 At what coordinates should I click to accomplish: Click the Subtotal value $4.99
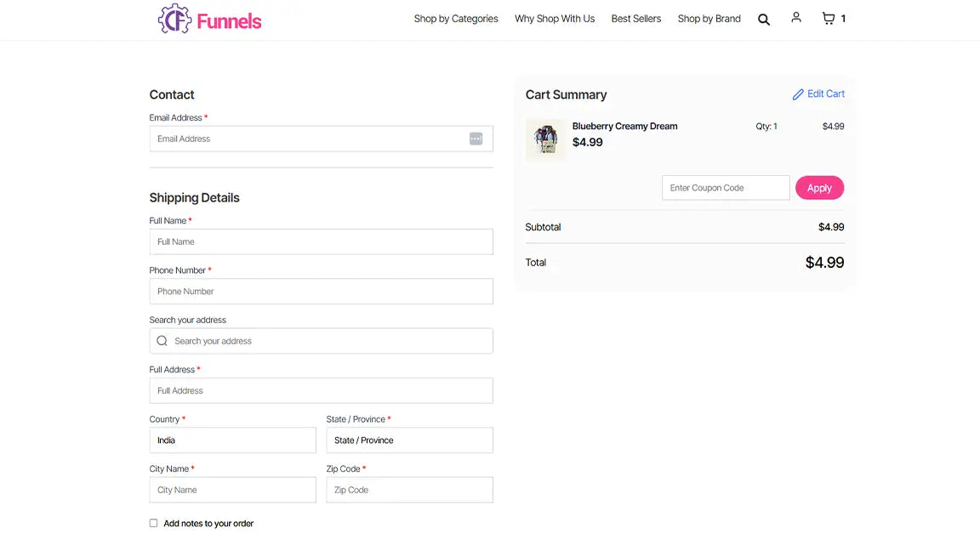[x=831, y=227]
